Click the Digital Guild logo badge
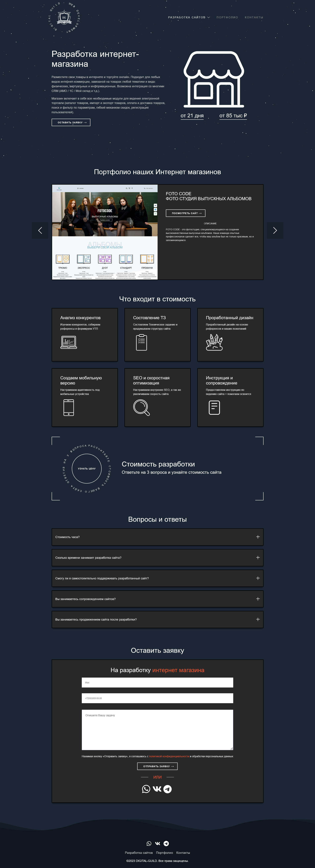 pos(64,18)
